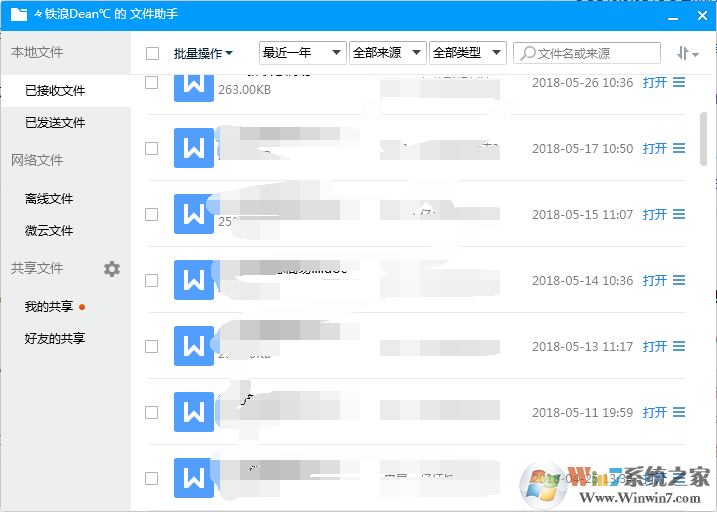Viewport: 717px width, 512px height.
Task: Click the 共享文件 section heading
Action: click(x=37, y=268)
